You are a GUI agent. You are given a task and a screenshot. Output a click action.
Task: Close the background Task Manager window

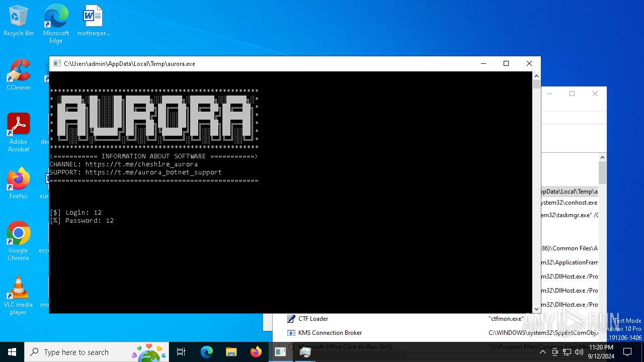click(x=595, y=94)
